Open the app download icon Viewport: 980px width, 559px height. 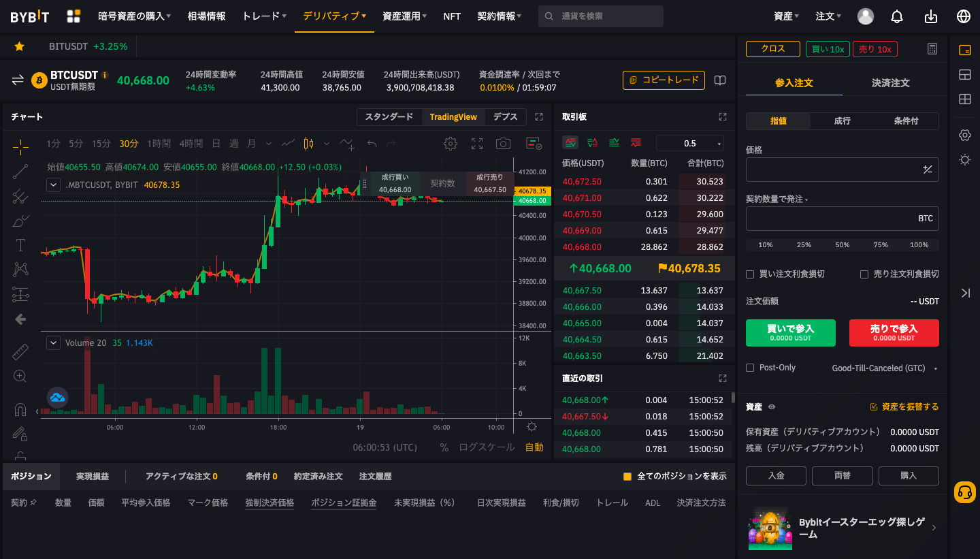[x=931, y=16]
